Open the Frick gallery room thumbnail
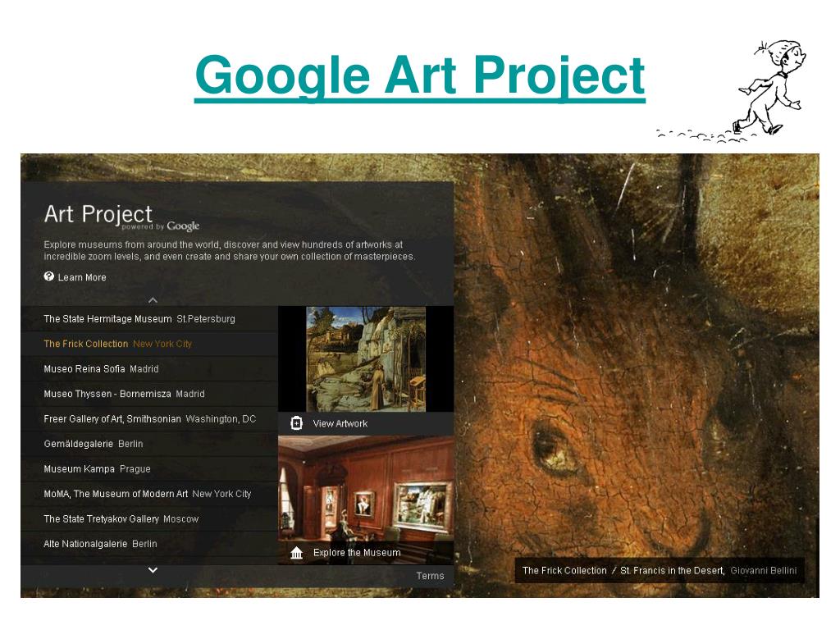Screen dimensions: 840x630 (x=366, y=488)
